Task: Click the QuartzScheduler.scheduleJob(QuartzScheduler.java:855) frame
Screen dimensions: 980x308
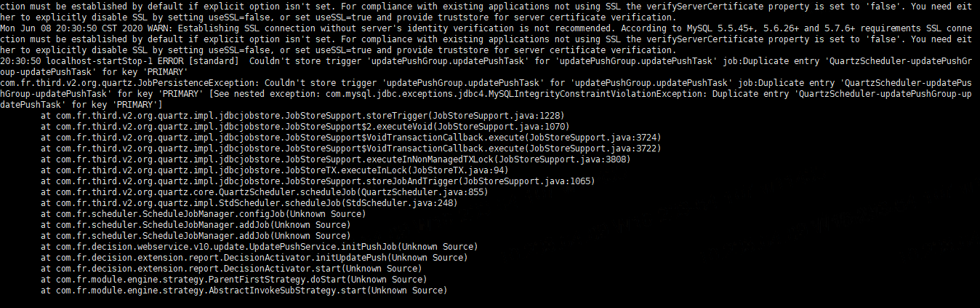Action: tap(264, 191)
